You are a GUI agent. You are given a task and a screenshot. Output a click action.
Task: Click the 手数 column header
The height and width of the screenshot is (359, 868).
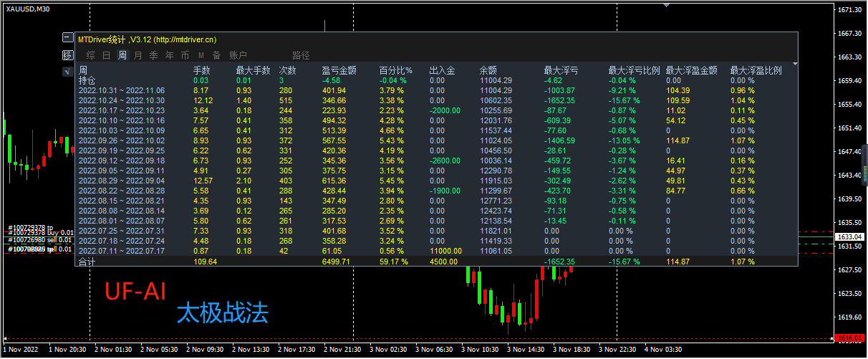click(x=202, y=70)
